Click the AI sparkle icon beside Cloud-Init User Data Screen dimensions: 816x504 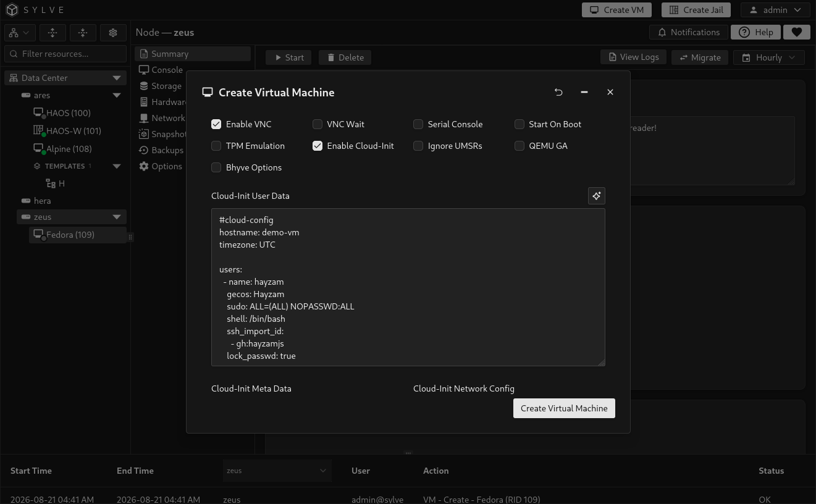(597, 196)
